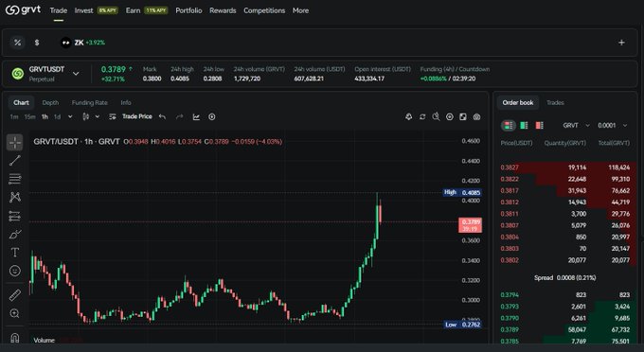Switch to the Info tab
This screenshot has width=644, height=352.
126,102
